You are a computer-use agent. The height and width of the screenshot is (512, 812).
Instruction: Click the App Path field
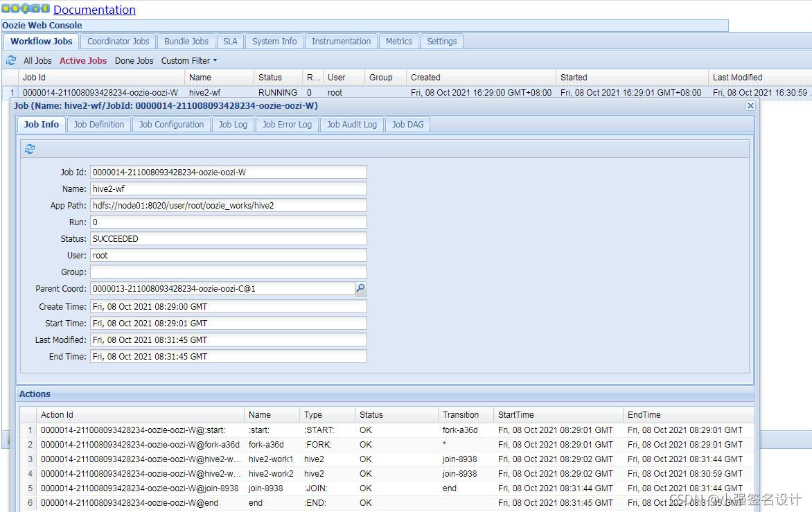[x=229, y=206]
